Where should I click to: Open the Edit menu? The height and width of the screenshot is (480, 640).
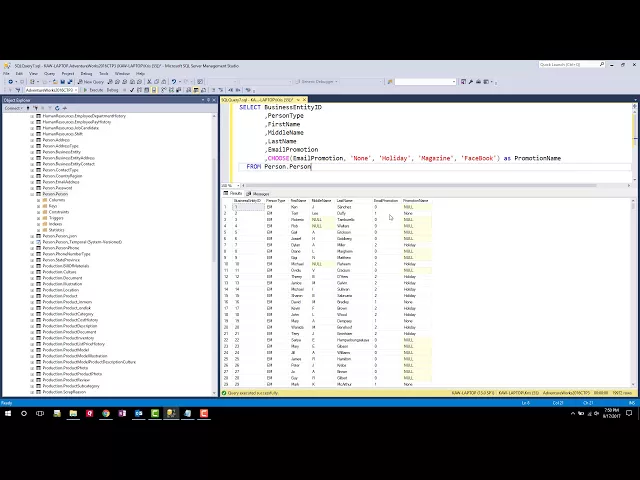pos(19,73)
